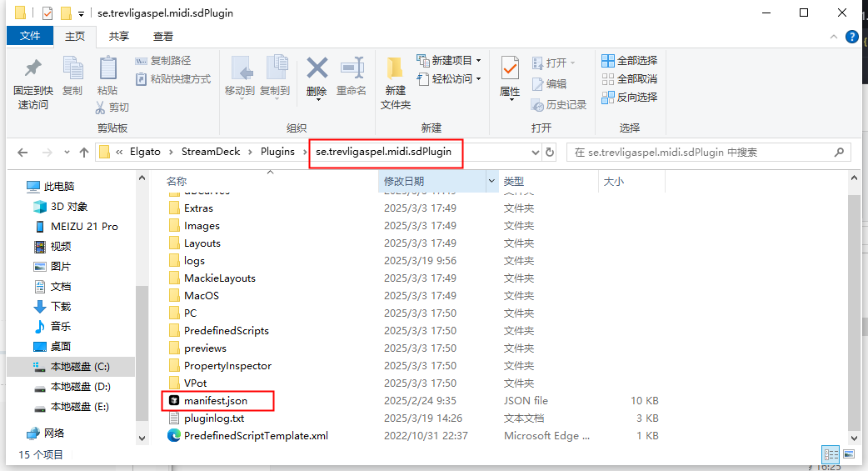Click the search box field
The width and height of the screenshot is (868, 471).
(x=709, y=153)
